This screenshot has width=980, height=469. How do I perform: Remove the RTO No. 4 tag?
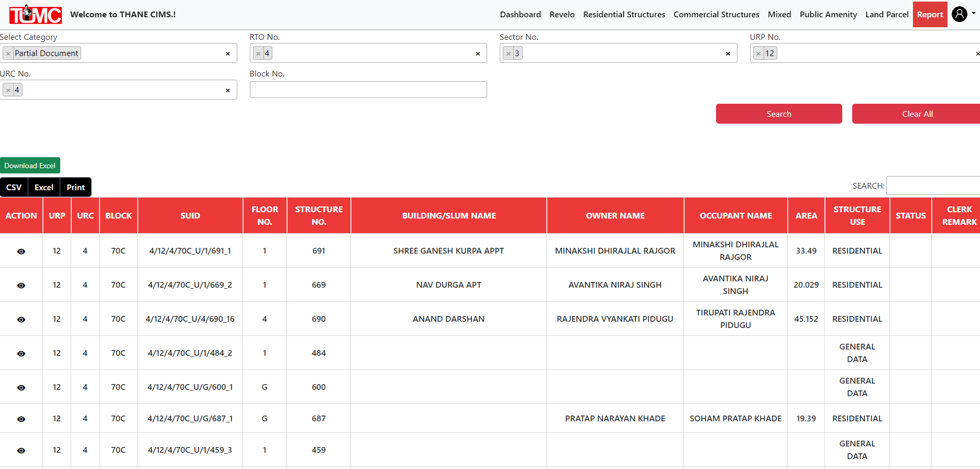[258, 53]
